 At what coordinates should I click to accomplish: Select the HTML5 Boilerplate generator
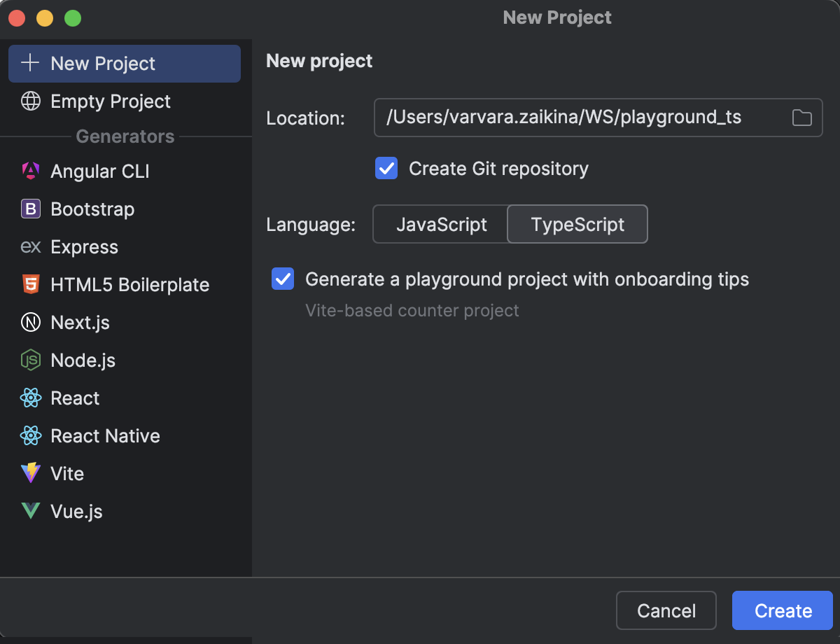click(129, 284)
